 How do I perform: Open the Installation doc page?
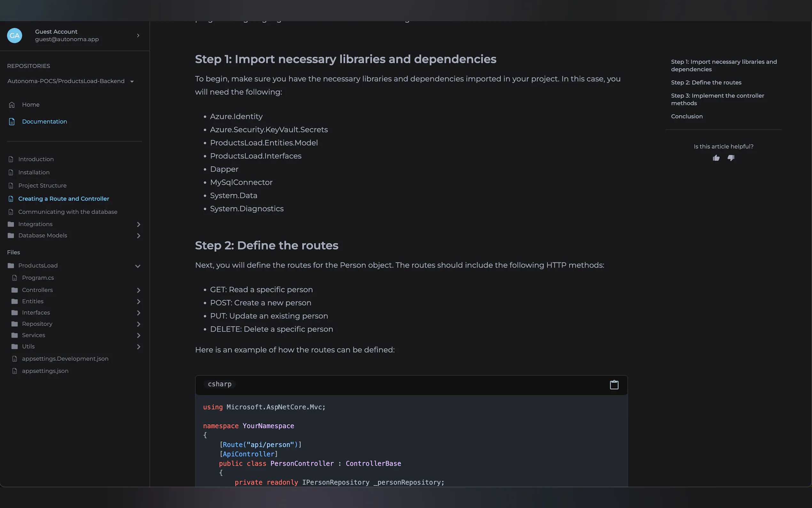click(34, 172)
